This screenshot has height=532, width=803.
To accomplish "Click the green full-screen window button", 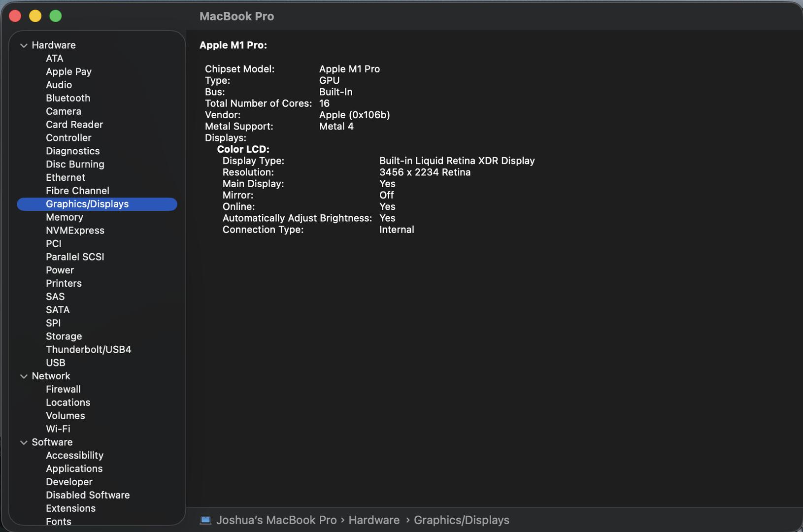I will [56, 16].
